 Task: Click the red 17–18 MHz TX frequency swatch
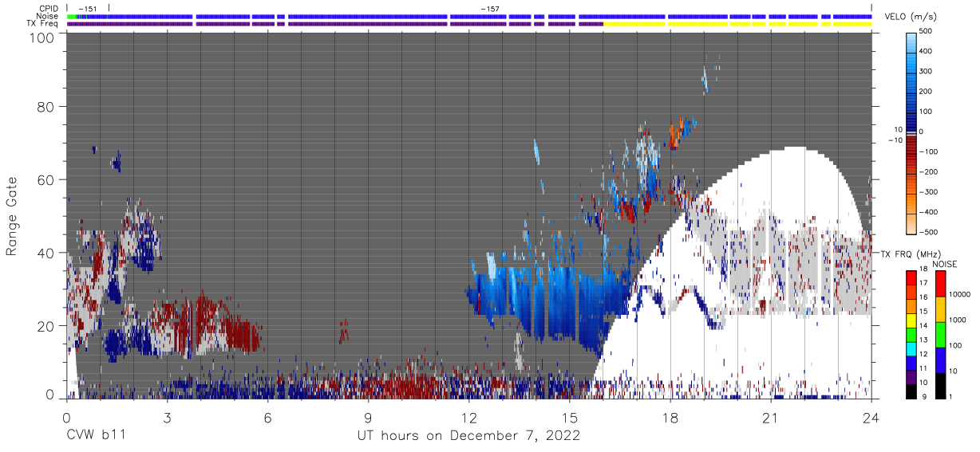911,278
